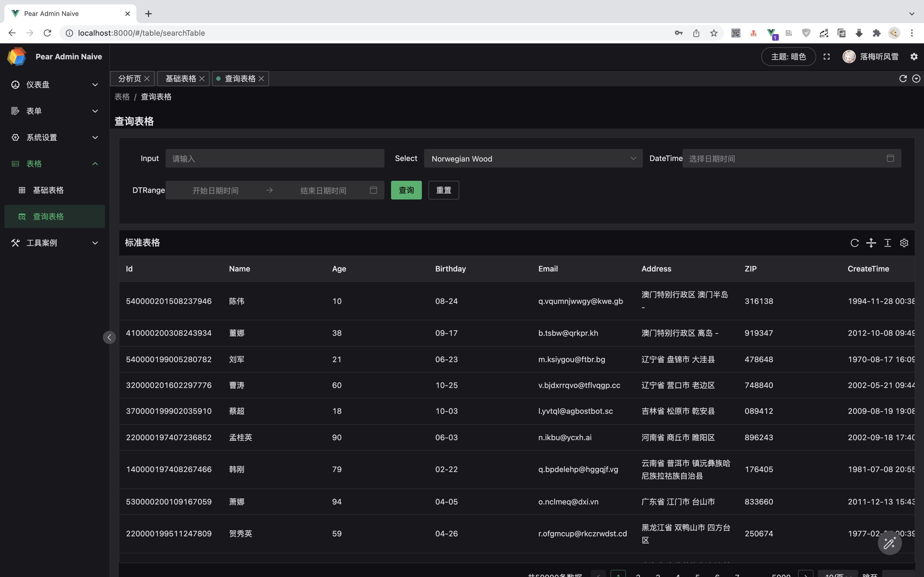Screen dimensions: 924x577
Task: Collapse the 表格 sidebar menu
Action: click(55, 164)
